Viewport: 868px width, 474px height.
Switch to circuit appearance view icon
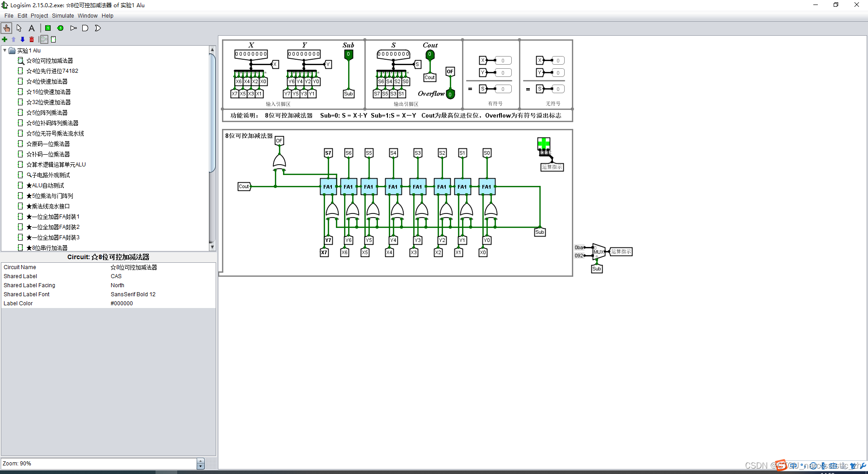point(53,39)
